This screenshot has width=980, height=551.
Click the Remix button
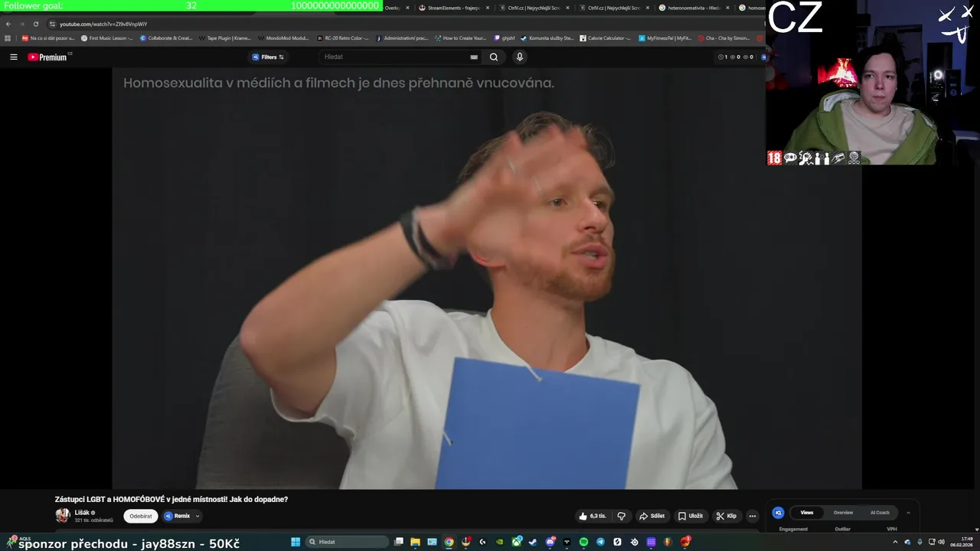coord(178,516)
